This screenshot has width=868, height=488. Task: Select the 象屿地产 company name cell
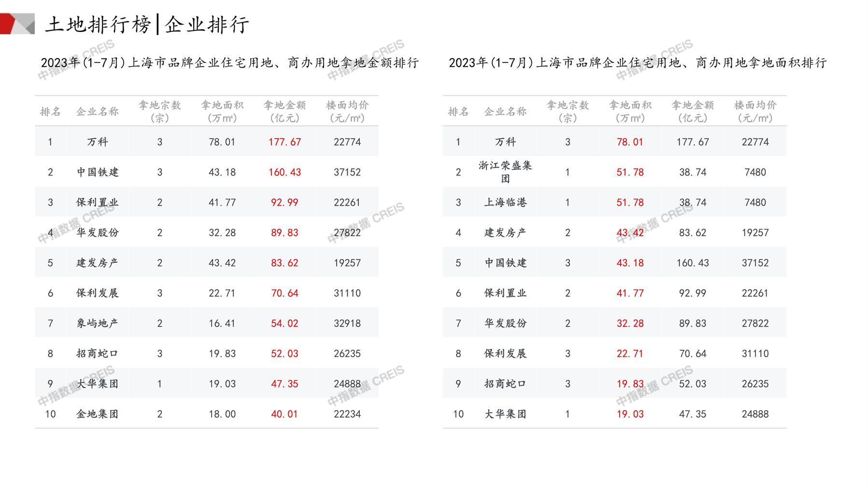pyautogui.click(x=97, y=323)
